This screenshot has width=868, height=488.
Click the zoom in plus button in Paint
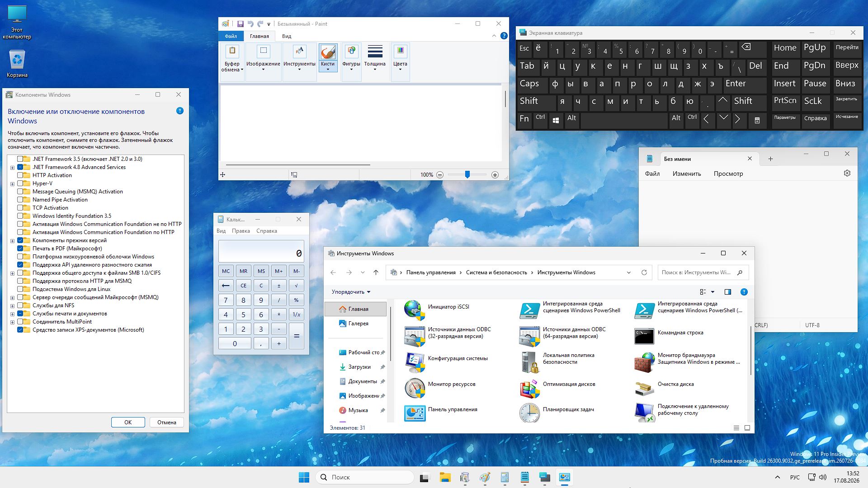pos(495,175)
